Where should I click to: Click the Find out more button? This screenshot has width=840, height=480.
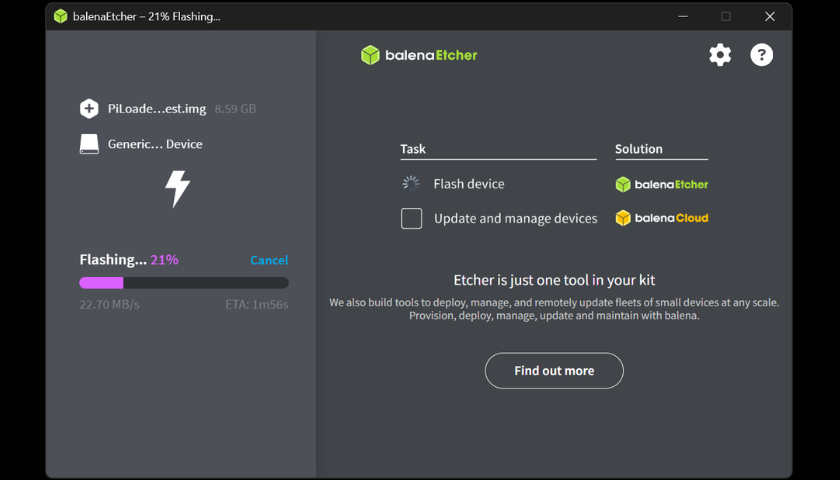[554, 371]
